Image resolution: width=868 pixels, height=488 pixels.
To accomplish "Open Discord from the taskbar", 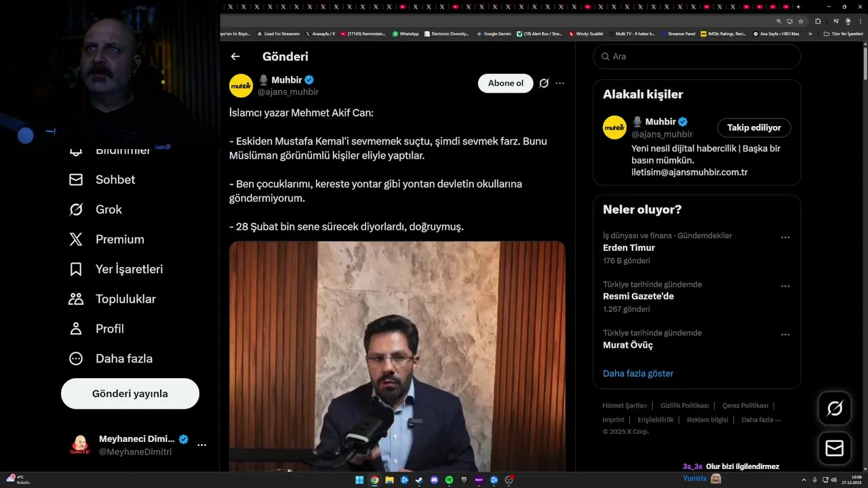I will pyautogui.click(x=434, y=480).
